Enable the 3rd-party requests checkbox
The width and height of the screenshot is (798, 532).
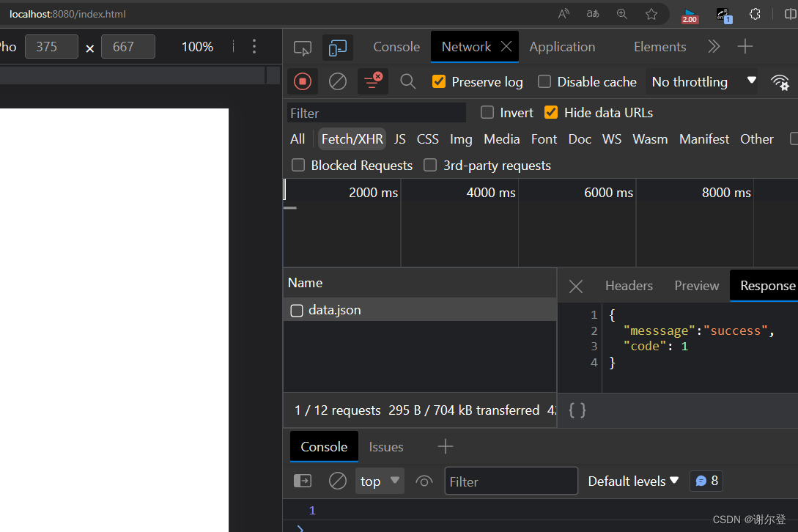430,165
